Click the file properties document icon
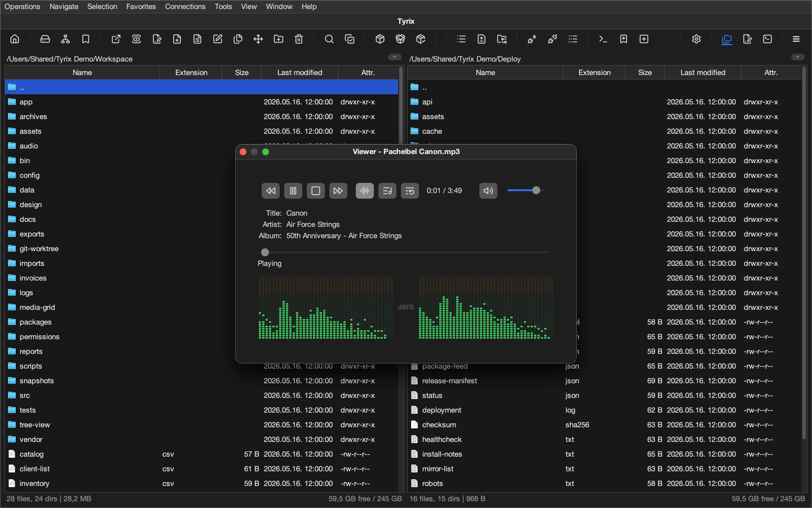Viewport: 812px width, 508px height. pyautogui.click(x=197, y=39)
